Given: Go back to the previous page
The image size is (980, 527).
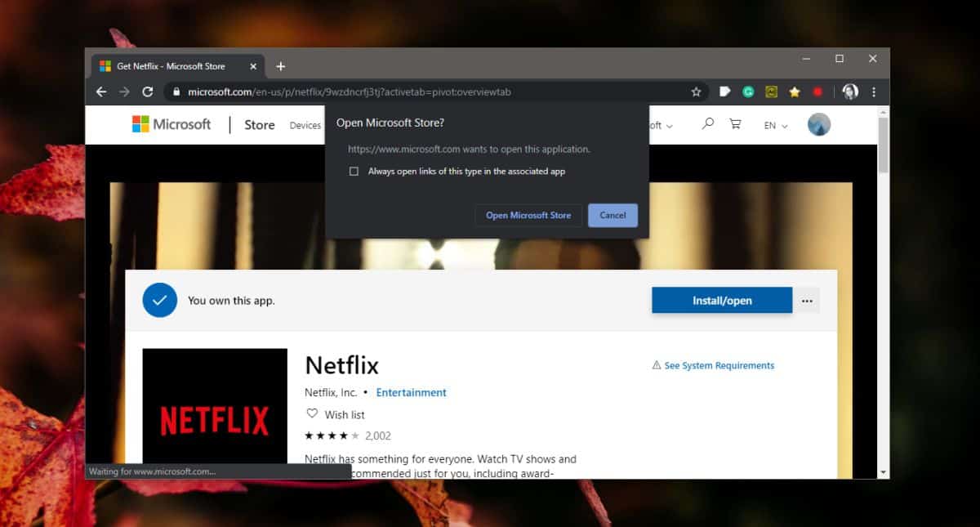Looking at the screenshot, I should (101, 92).
